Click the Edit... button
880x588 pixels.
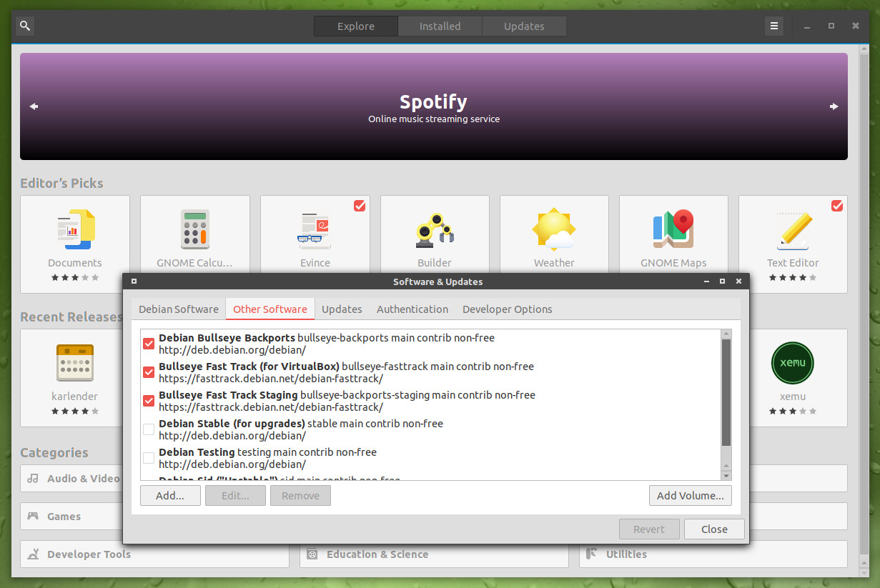coord(235,496)
